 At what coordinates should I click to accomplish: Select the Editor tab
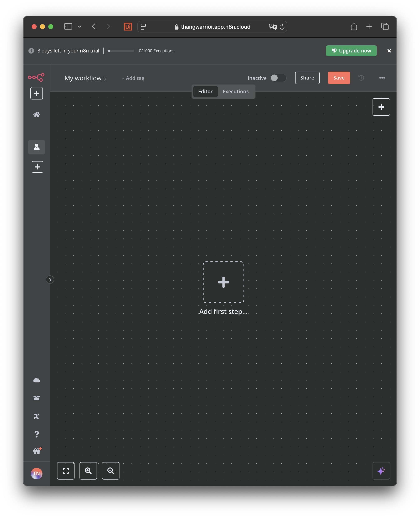[205, 91]
